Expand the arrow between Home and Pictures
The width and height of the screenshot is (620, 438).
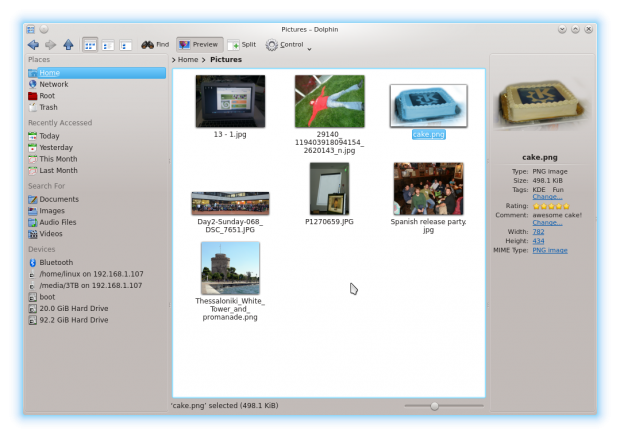[204, 60]
